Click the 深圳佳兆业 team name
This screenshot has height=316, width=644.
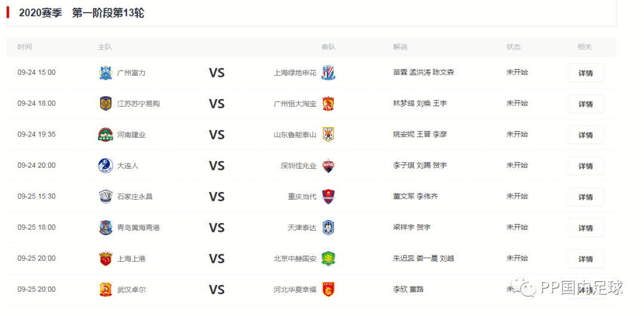298,166
